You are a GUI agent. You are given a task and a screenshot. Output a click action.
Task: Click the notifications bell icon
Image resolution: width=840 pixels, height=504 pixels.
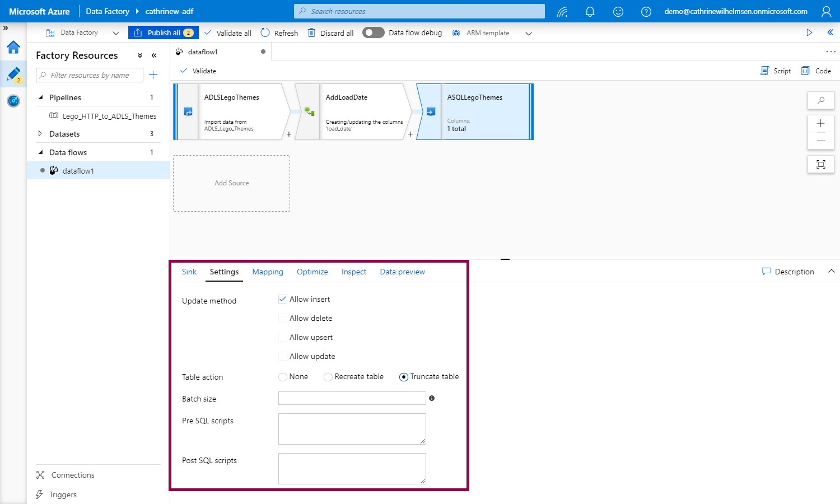pos(590,12)
